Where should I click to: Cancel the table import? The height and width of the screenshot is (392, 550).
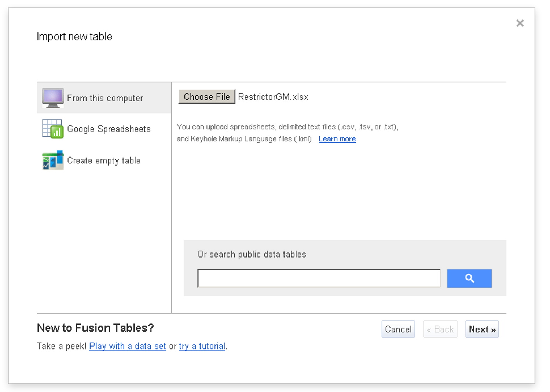coord(398,329)
